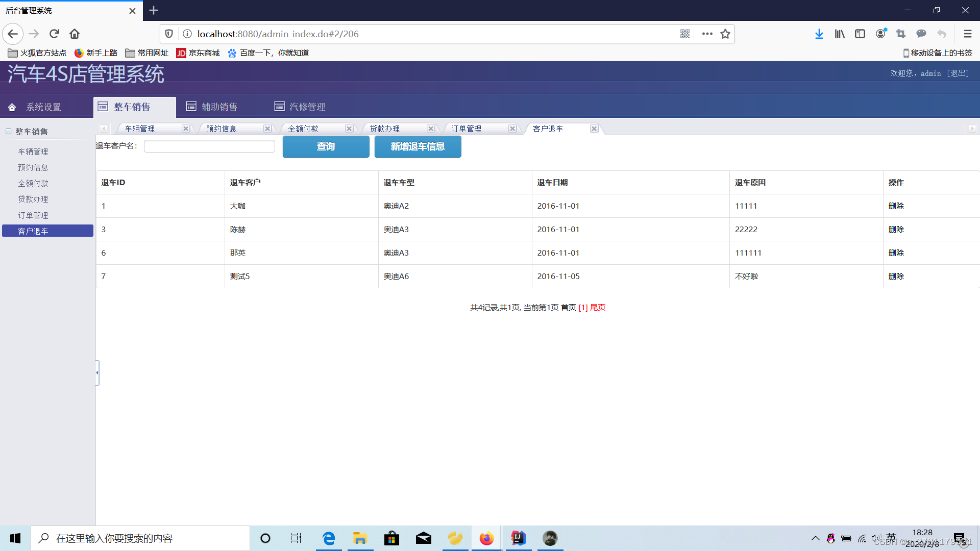Click the tracking protection shield icon
This screenshot has width=980, height=551.
(169, 34)
